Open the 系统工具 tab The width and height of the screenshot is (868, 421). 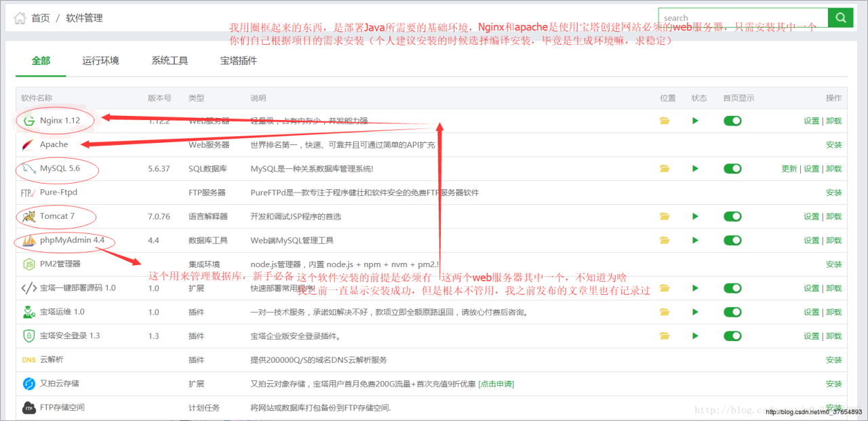tap(170, 61)
